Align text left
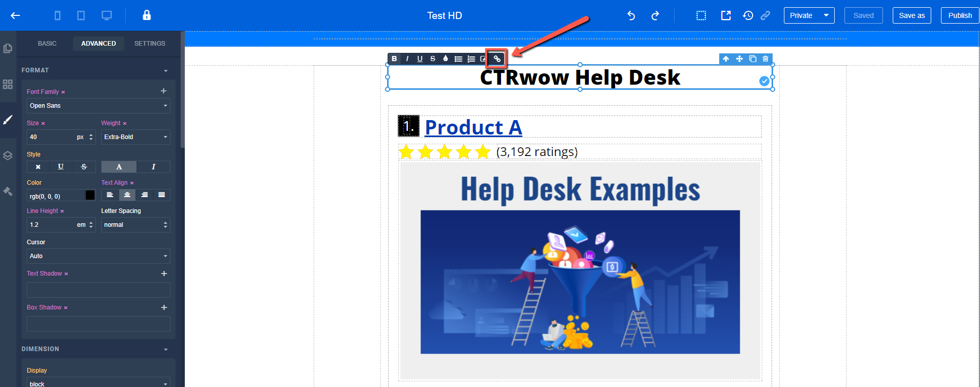Screen dimensions: 980x387 110,195
